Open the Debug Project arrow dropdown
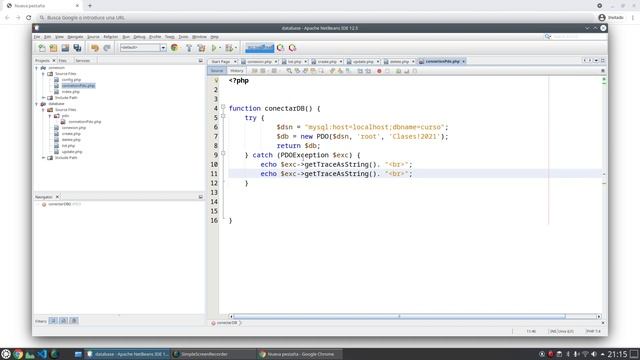The image size is (640, 360). coord(236,48)
